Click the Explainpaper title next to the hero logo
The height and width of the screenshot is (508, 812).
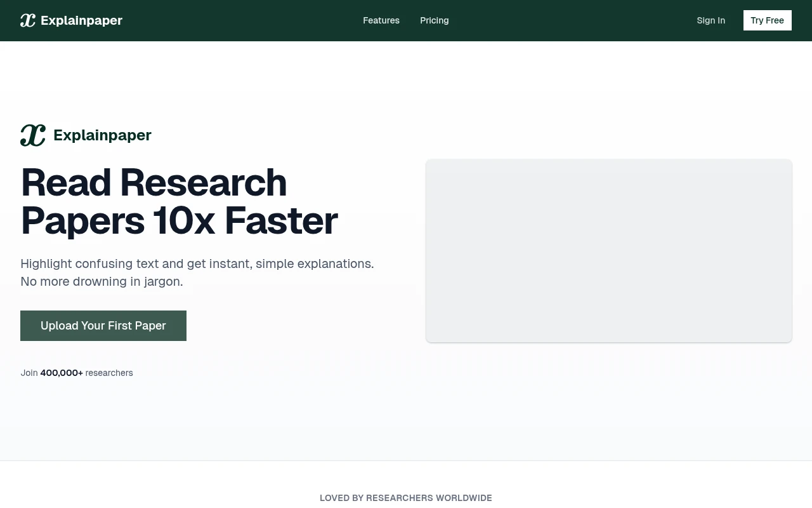[102, 135]
